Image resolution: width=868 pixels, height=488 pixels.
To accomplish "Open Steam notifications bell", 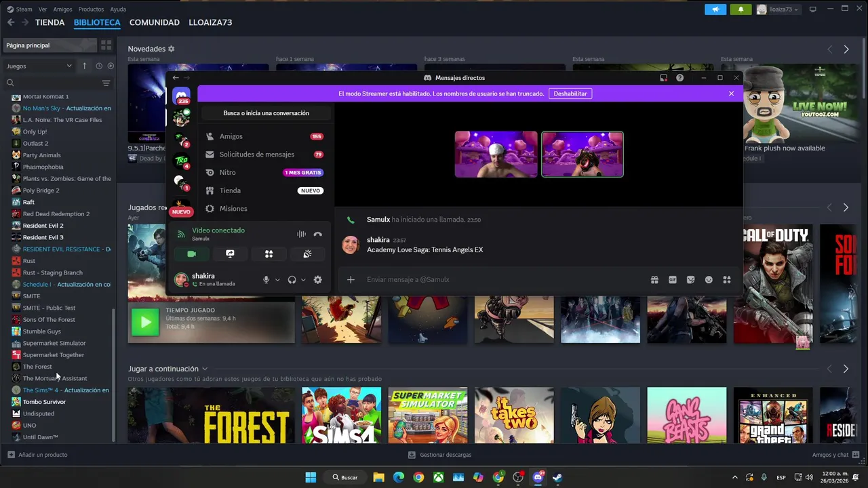I will coord(741,9).
